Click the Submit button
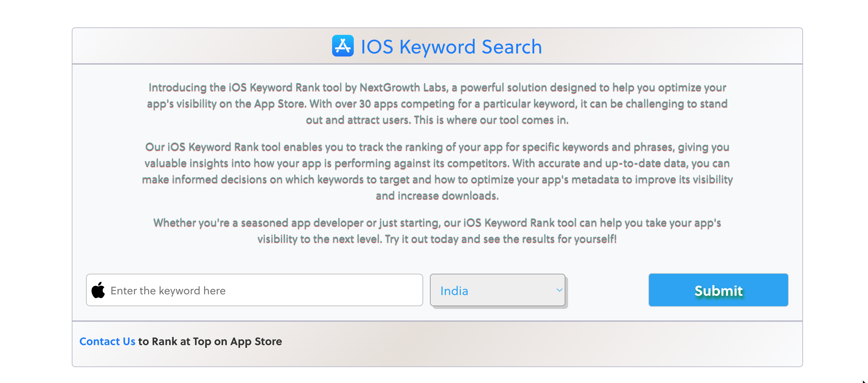Image resolution: width=868 pixels, height=383 pixels. click(x=718, y=290)
